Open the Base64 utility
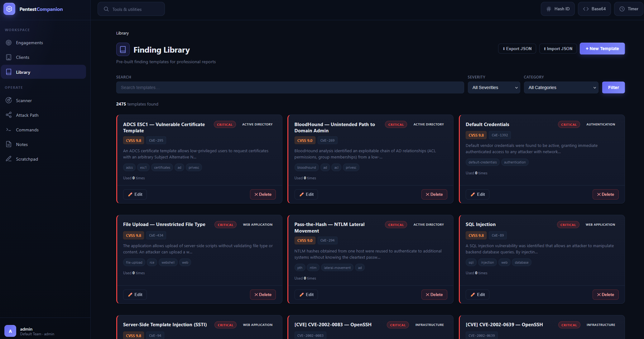This screenshot has width=644, height=339. click(594, 9)
